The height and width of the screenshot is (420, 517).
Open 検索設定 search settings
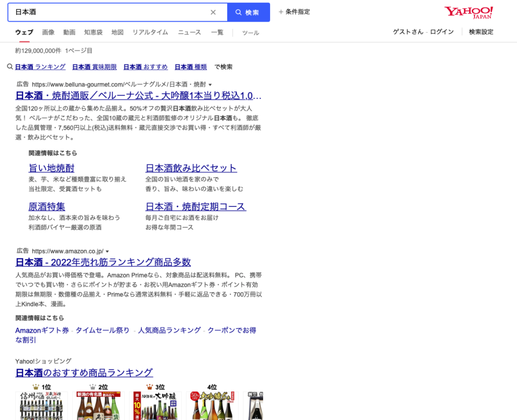[481, 32]
